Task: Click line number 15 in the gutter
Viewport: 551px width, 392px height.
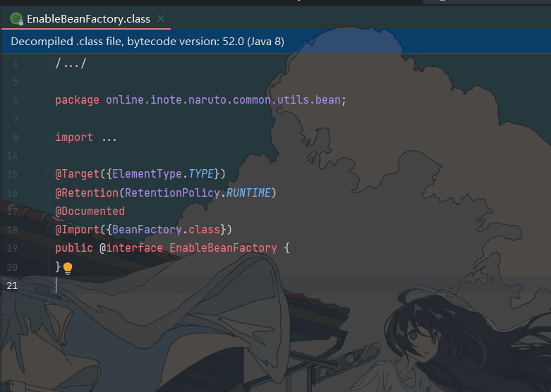Action: (12, 174)
